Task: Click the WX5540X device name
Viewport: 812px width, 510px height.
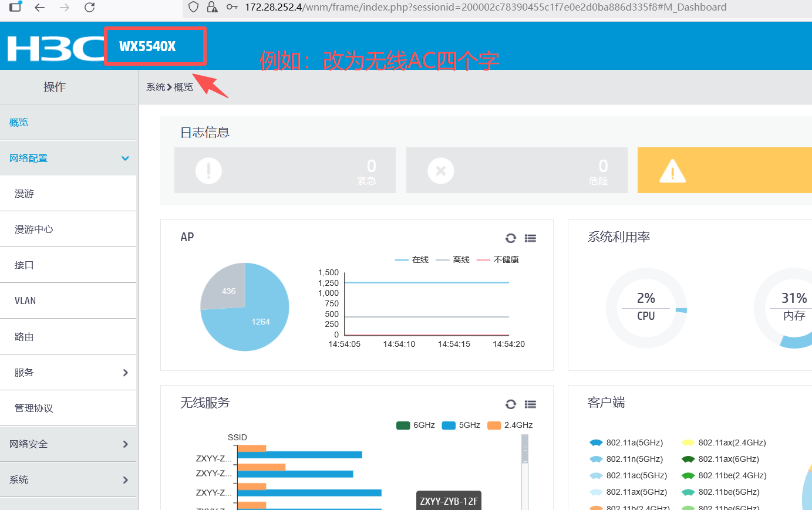Action: click(147, 46)
